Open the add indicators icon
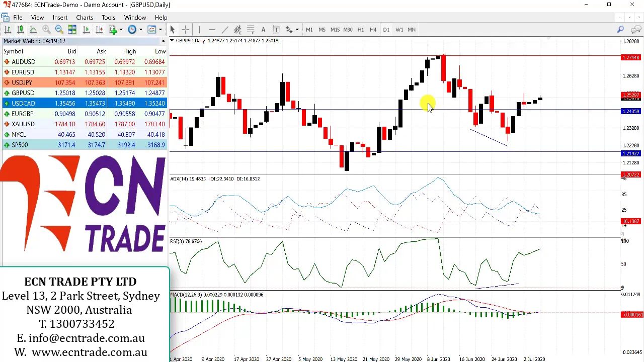644x362 pixels. click(113, 30)
